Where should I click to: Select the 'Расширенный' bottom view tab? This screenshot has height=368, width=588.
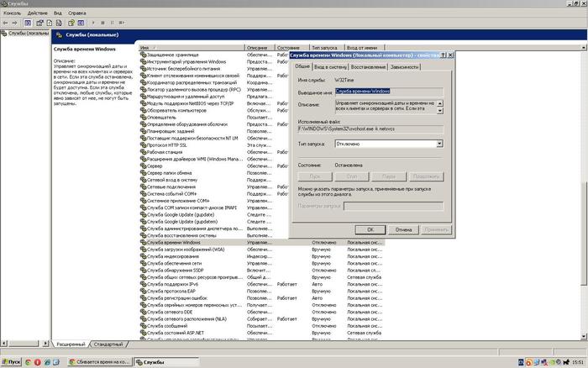point(71,344)
